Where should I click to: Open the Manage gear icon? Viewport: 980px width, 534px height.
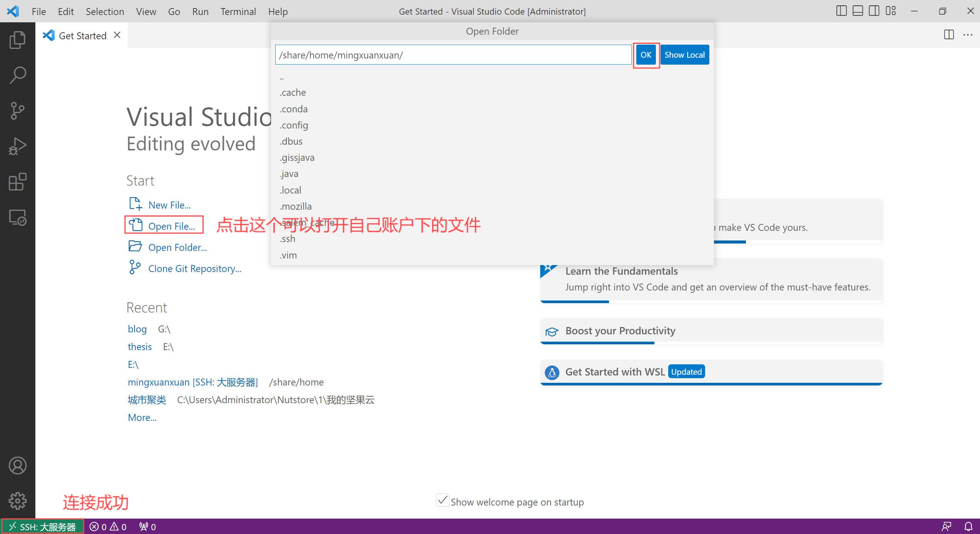[x=17, y=501]
